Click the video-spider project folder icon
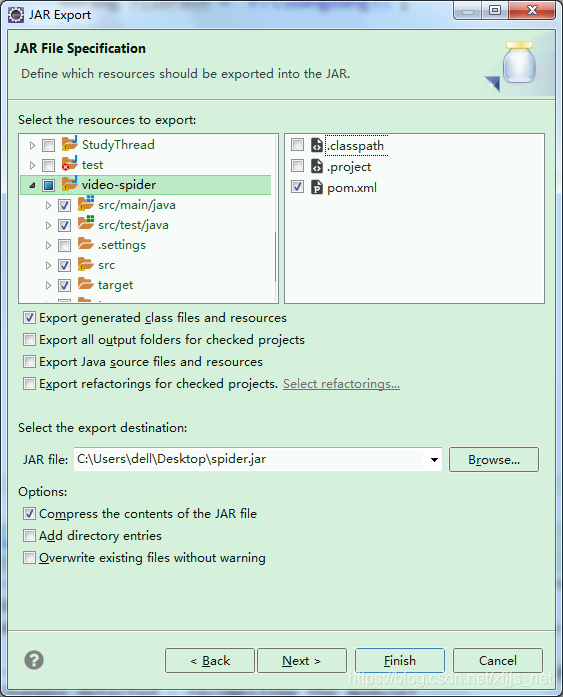Image resolution: width=563 pixels, height=697 pixels. [70, 184]
